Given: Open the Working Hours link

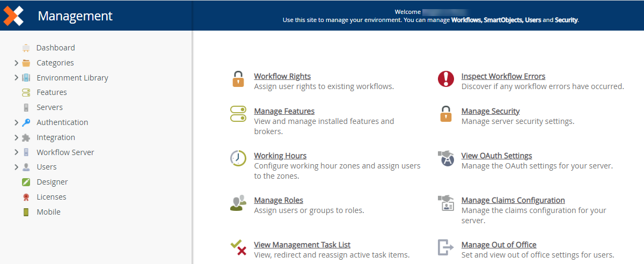Looking at the screenshot, I should coord(280,156).
